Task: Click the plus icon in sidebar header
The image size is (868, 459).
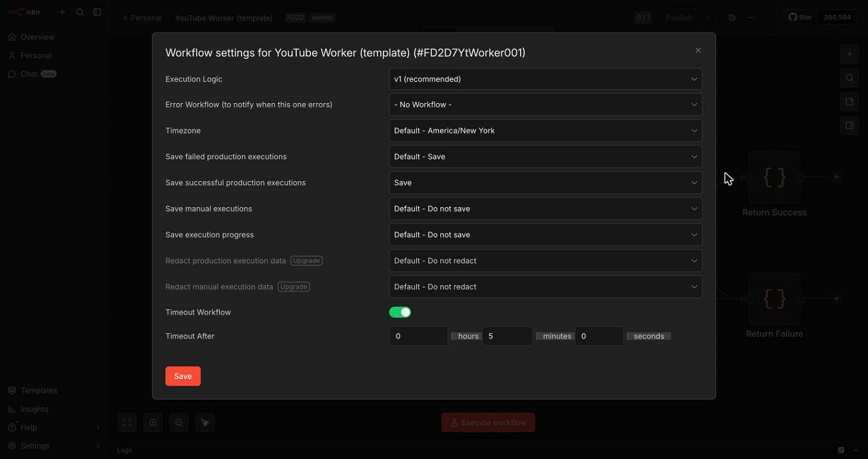Action: [x=62, y=12]
